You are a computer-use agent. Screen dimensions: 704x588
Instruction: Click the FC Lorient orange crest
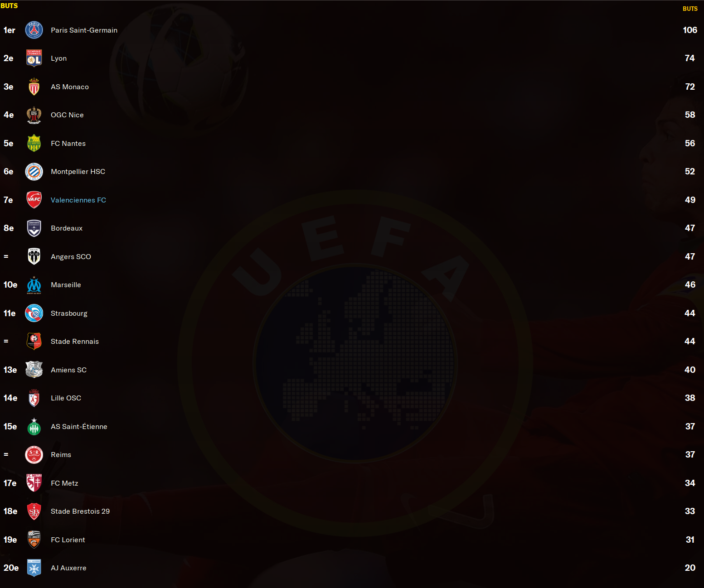tap(34, 540)
